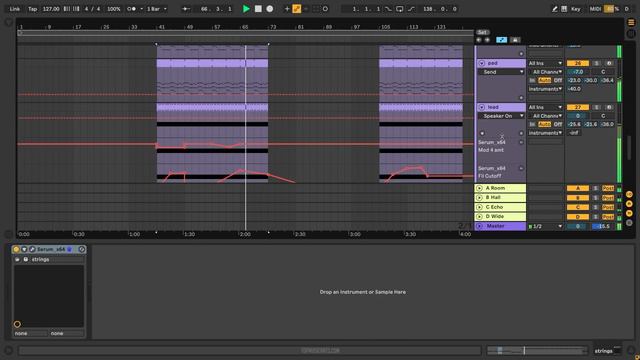Toggle the Follow playback arrow icon
Image resolution: width=640 pixels, height=360 pixels.
pyautogui.click(x=186, y=9)
